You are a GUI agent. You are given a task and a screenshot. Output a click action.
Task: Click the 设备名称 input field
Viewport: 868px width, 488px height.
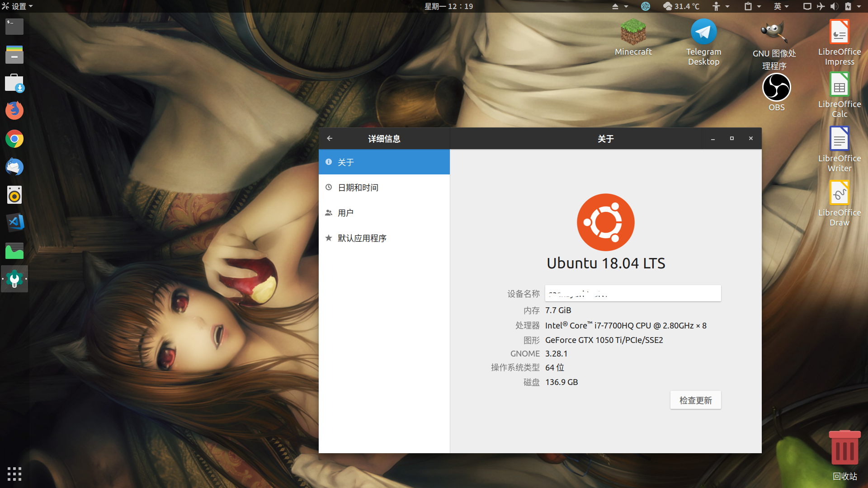click(x=633, y=293)
